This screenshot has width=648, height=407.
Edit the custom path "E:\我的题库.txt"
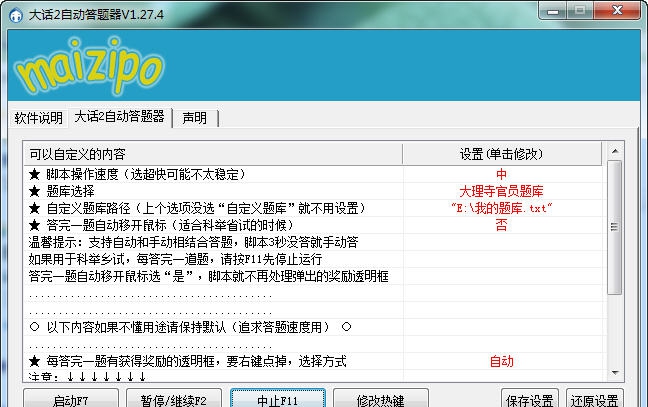point(502,208)
